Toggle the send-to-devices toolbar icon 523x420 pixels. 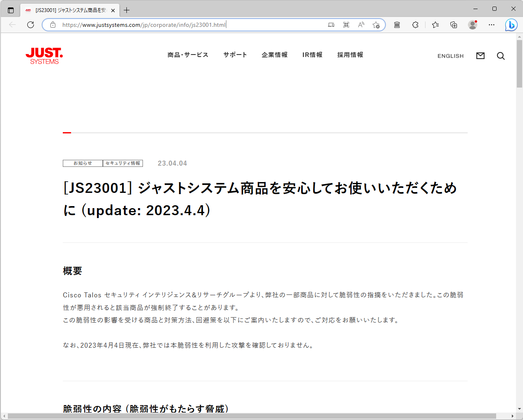coord(330,25)
